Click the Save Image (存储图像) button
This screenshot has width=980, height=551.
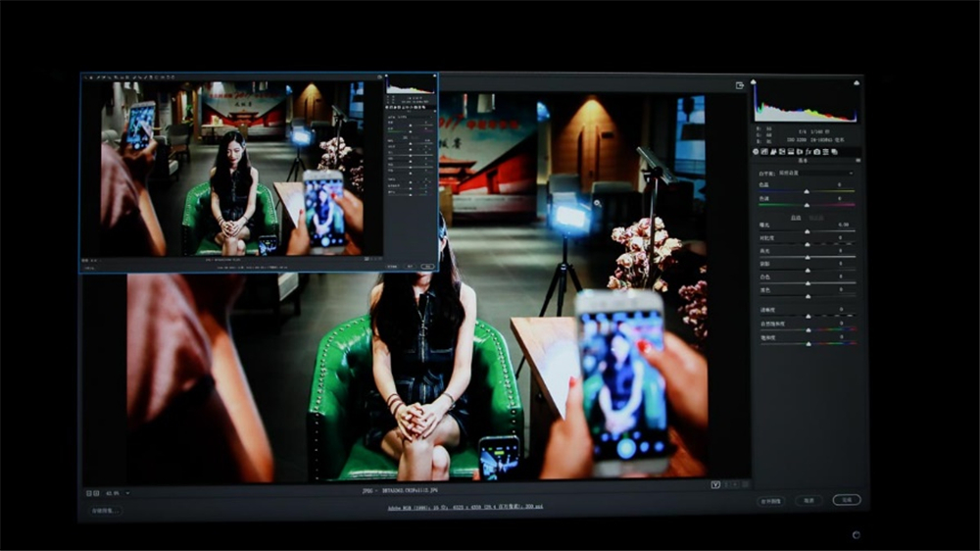pos(106,511)
